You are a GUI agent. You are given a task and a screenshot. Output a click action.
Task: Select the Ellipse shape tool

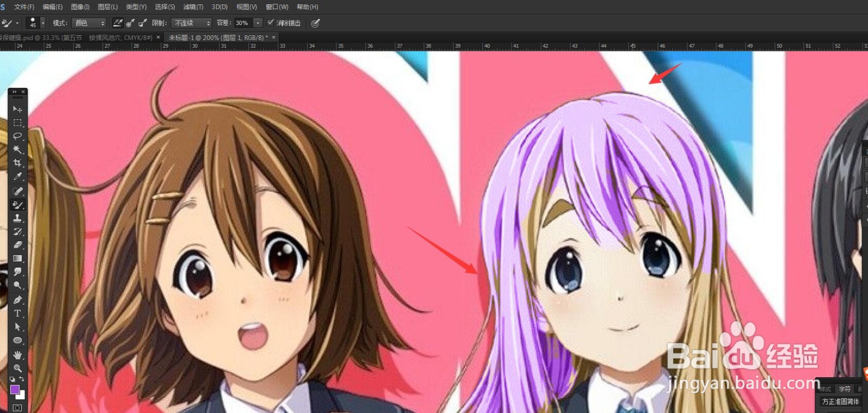point(17,340)
